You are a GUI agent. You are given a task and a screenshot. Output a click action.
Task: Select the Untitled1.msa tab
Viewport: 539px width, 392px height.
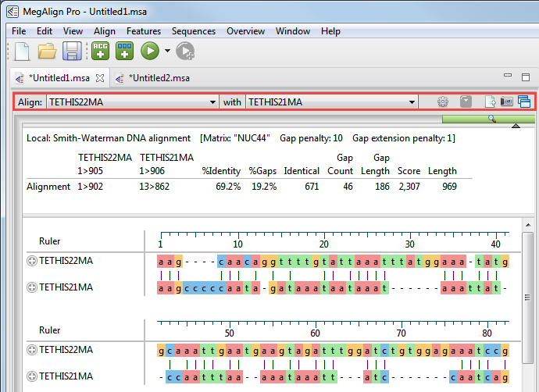tap(59, 78)
